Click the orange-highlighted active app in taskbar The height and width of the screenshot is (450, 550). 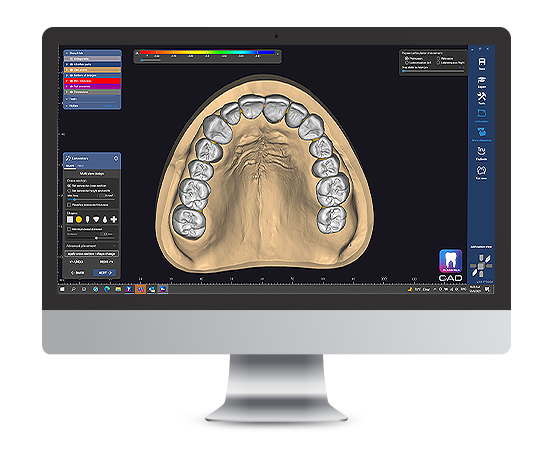click(141, 289)
